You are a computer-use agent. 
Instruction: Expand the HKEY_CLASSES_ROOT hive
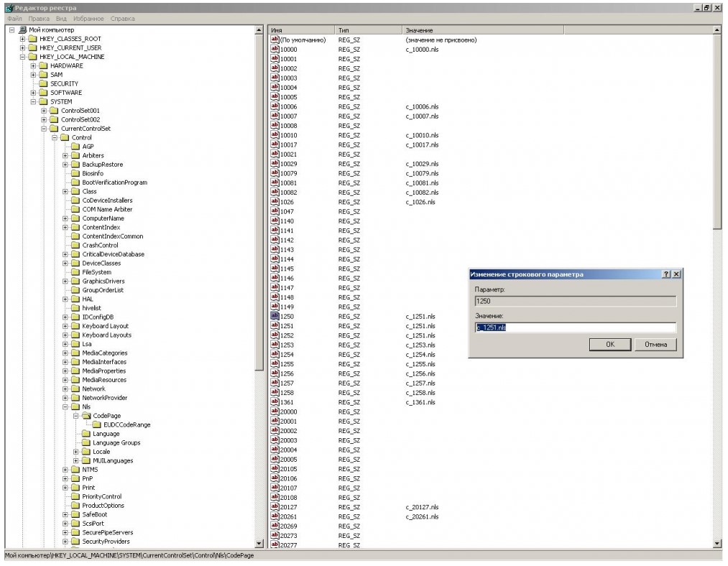(22, 39)
